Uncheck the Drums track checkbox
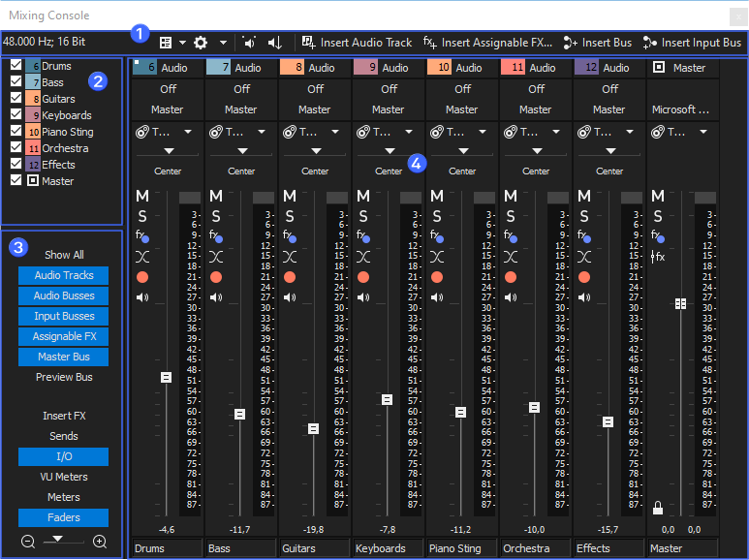The image size is (749, 560). pyautogui.click(x=16, y=66)
